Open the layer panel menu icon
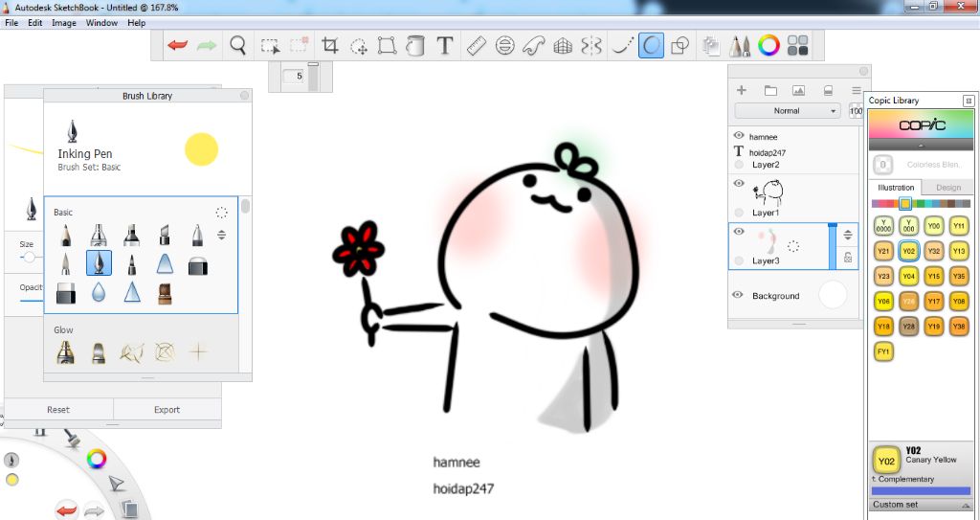The width and height of the screenshot is (980, 520). 857,91
